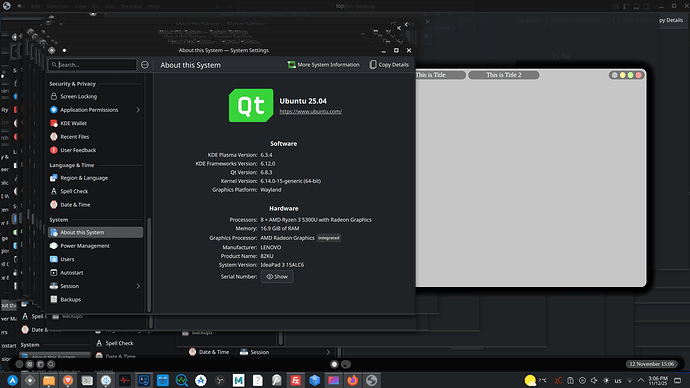This screenshot has height=388, width=690.
Task: Show the Serial Number
Action: click(277, 277)
